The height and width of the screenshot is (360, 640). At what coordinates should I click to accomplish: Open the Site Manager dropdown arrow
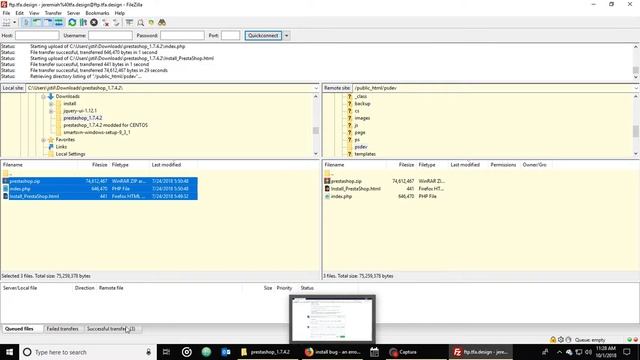15,22
